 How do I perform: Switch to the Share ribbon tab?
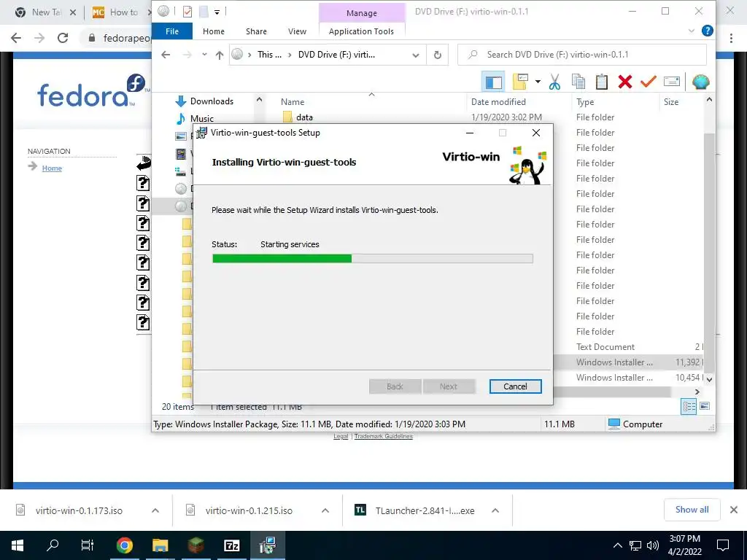pos(256,31)
